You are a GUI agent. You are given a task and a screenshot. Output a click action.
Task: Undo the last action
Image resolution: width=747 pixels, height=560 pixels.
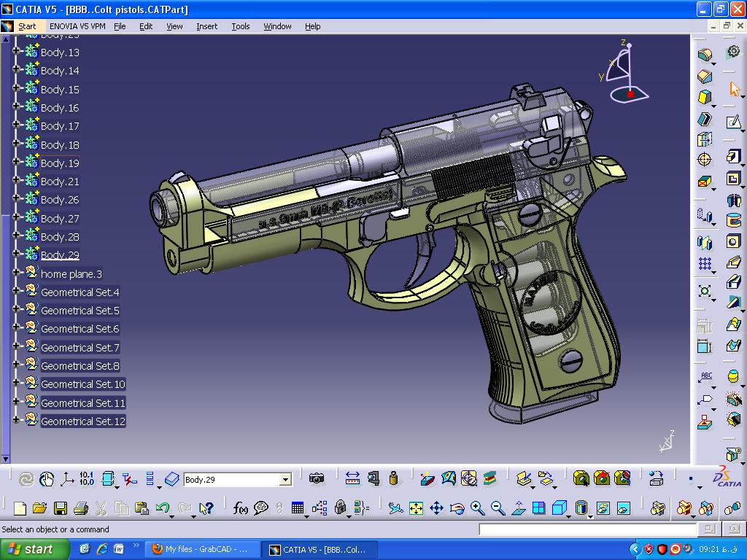[x=162, y=508]
